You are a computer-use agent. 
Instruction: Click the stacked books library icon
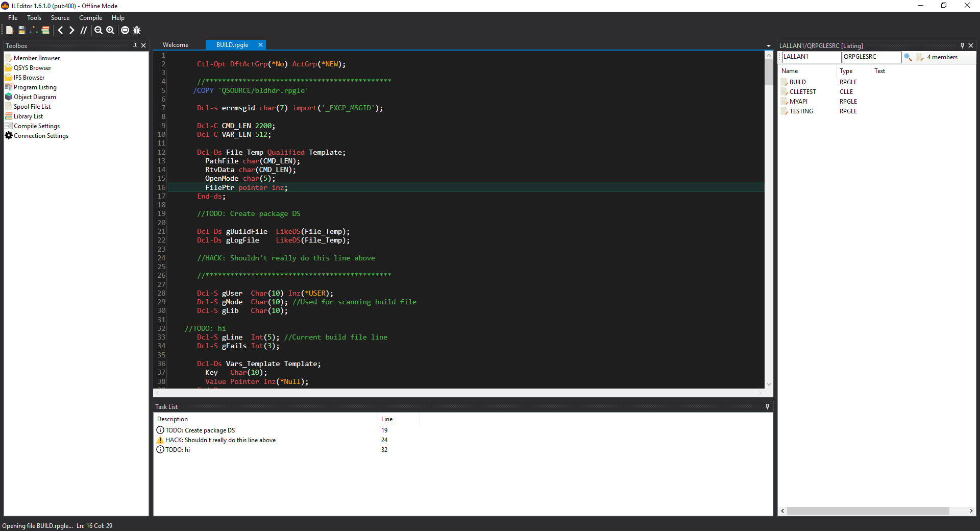coord(45,30)
